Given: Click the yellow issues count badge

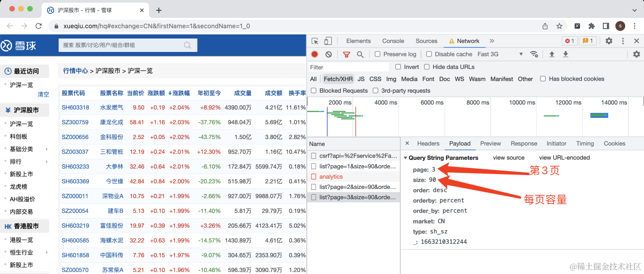Looking at the screenshot, I should (x=588, y=41).
